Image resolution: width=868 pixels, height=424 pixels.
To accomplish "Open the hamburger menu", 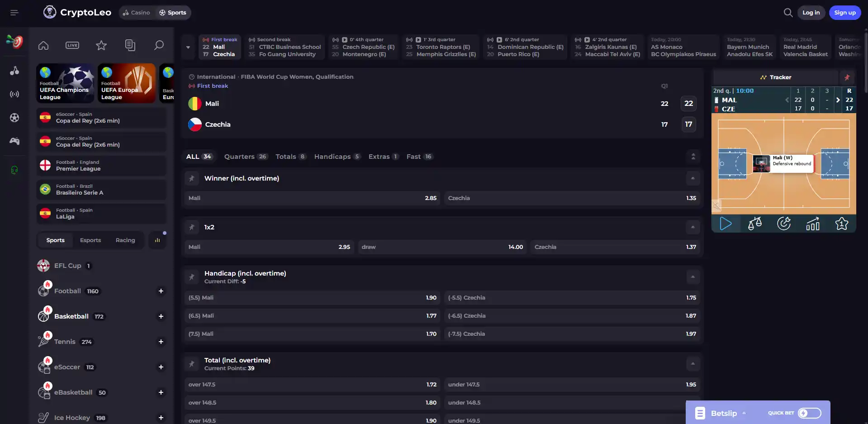I will pos(14,13).
